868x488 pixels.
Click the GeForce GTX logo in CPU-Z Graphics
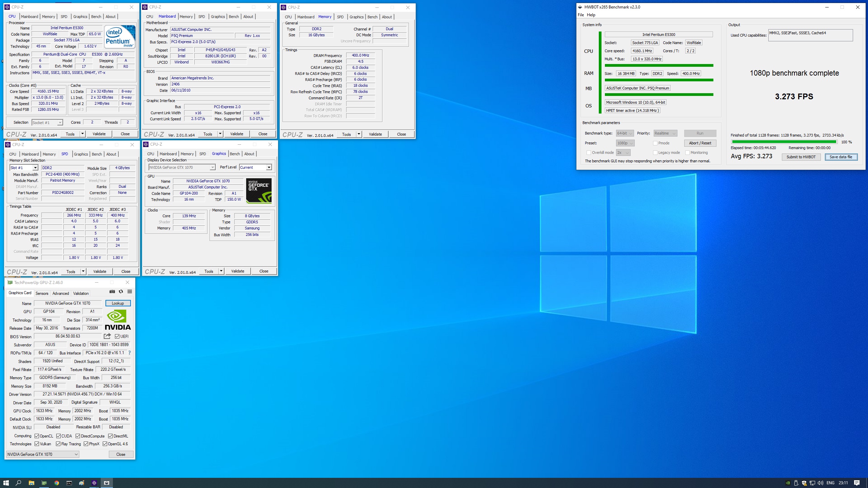coord(259,191)
